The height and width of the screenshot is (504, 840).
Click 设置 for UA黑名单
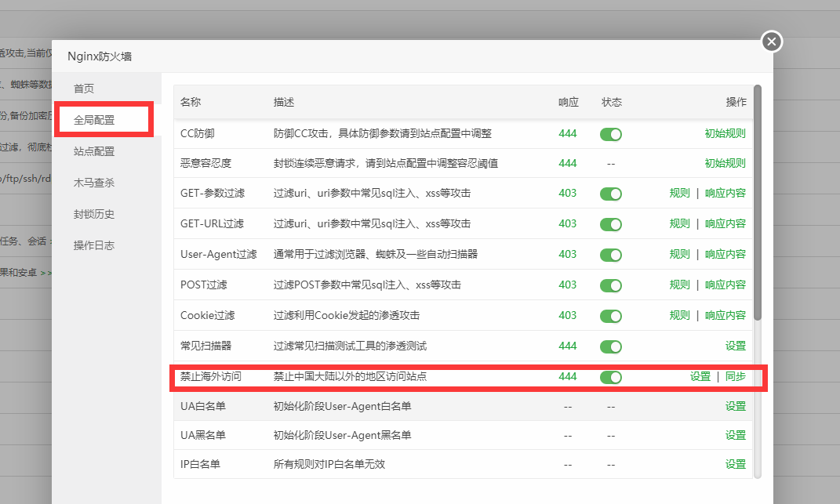(x=736, y=436)
